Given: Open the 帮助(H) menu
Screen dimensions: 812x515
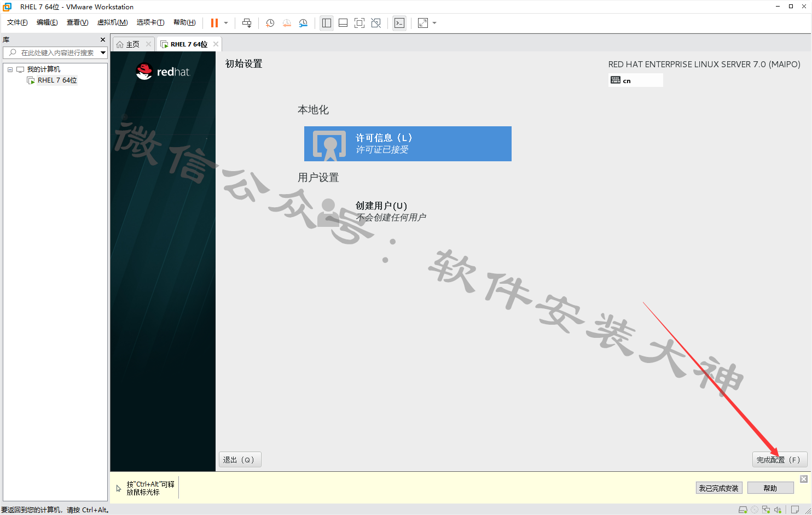Looking at the screenshot, I should [184, 22].
